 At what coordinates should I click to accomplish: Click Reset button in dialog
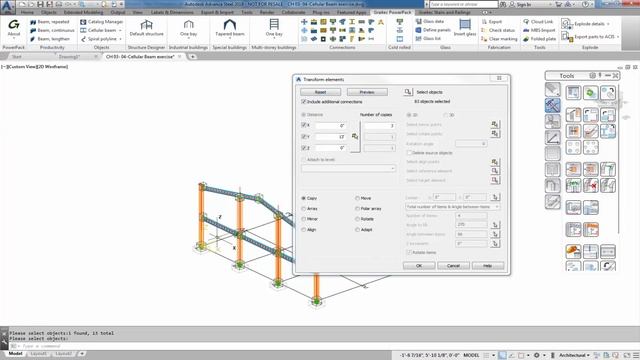point(320,92)
